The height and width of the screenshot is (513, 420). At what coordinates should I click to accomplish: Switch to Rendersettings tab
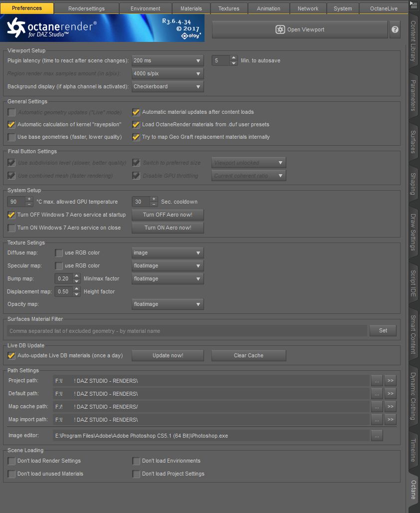pos(86,8)
